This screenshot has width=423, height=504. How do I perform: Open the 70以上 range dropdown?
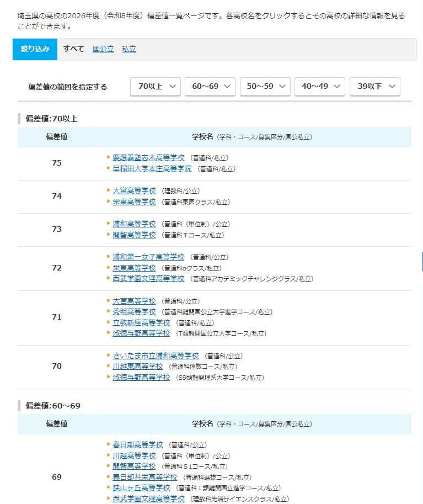pos(156,87)
